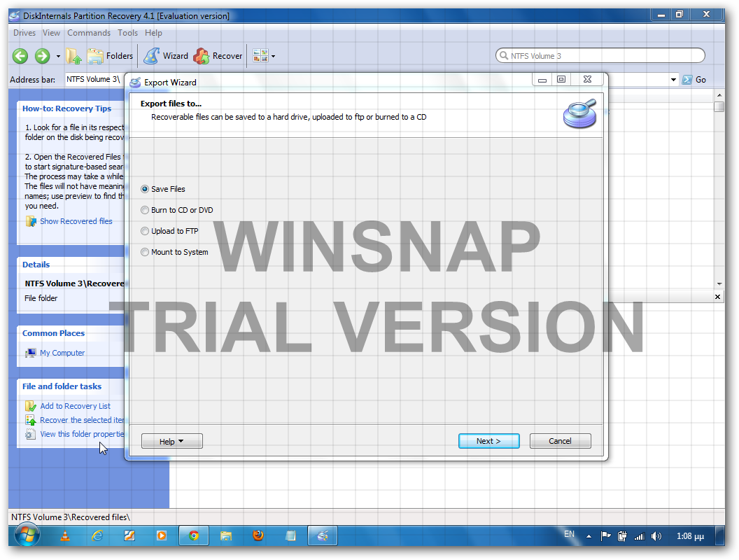Click the Next > button
The height and width of the screenshot is (560, 739).
click(488, 441)
